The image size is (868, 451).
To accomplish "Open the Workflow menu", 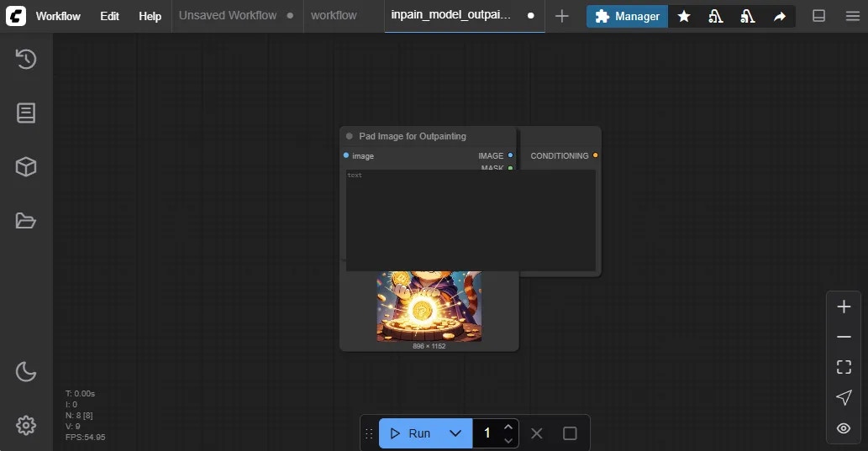I will (58, 16).
